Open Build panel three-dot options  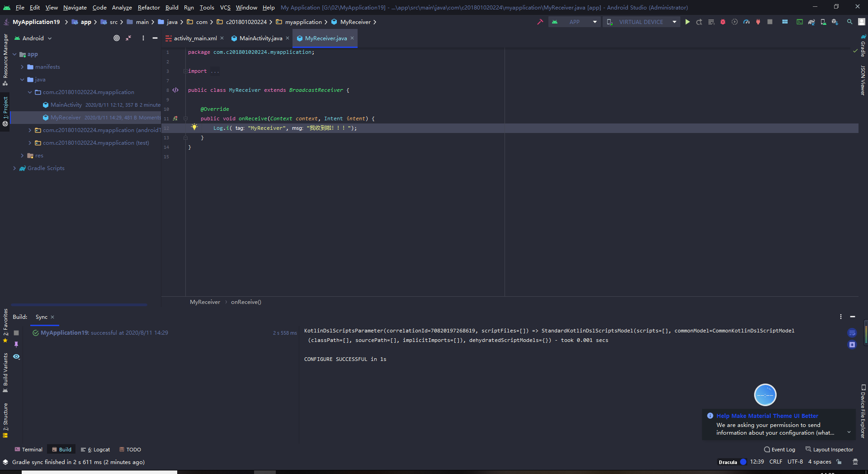tap(841, 317)
